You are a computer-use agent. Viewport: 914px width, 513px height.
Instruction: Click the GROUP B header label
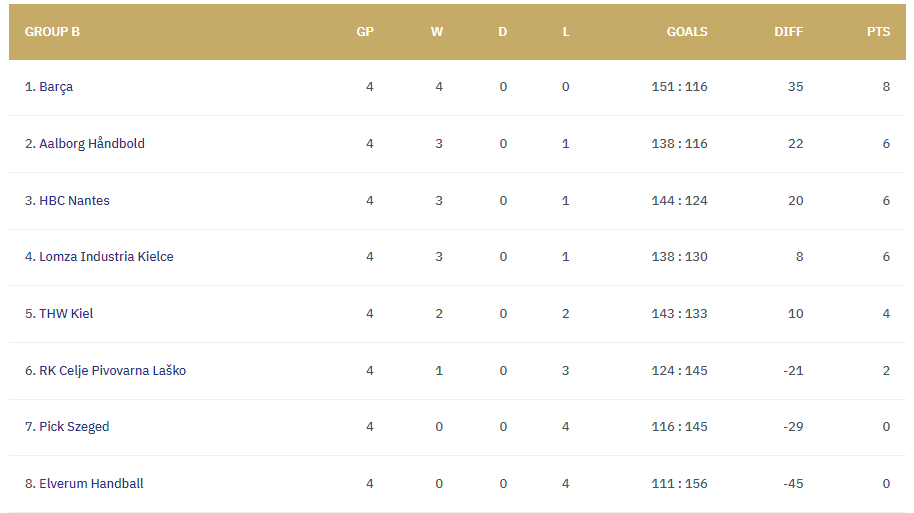point(52,32)
